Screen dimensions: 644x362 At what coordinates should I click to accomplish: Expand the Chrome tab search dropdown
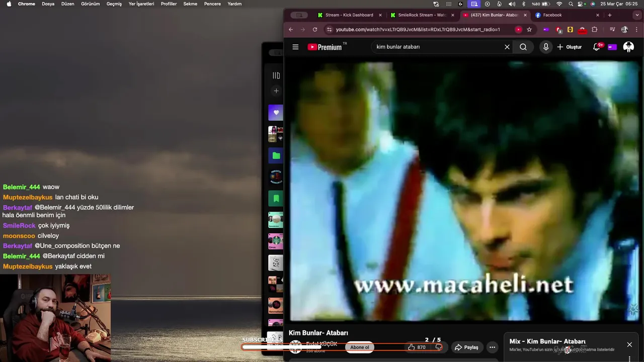click(637, 15)
